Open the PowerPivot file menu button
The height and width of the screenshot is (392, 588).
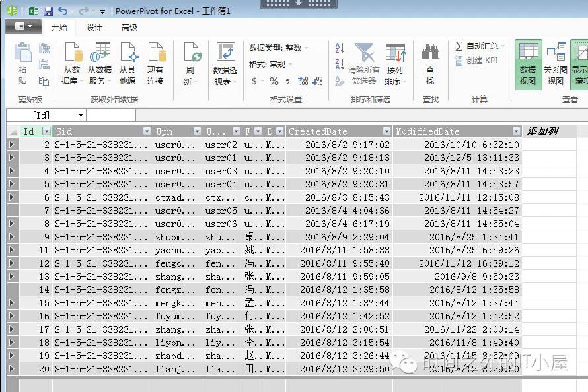point(23,26)
